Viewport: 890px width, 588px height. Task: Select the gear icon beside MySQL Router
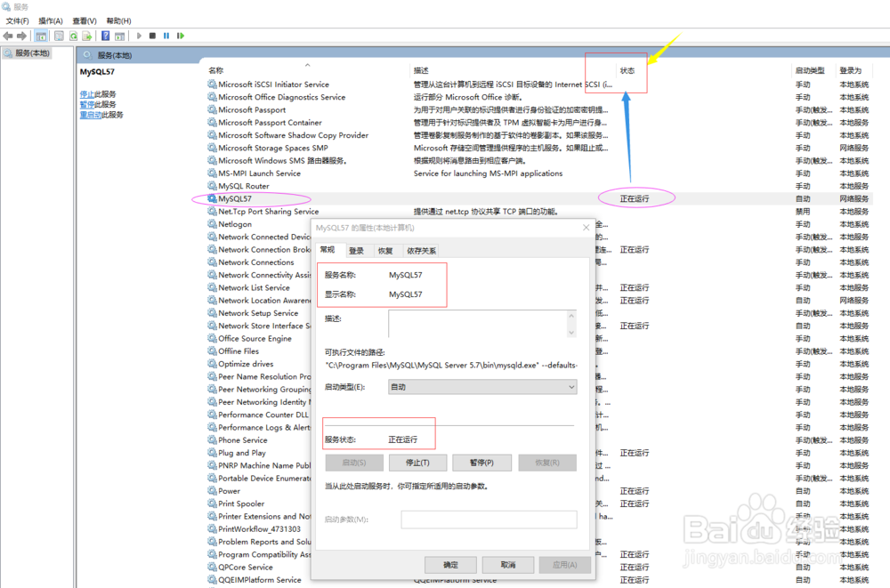click(213, 186)
